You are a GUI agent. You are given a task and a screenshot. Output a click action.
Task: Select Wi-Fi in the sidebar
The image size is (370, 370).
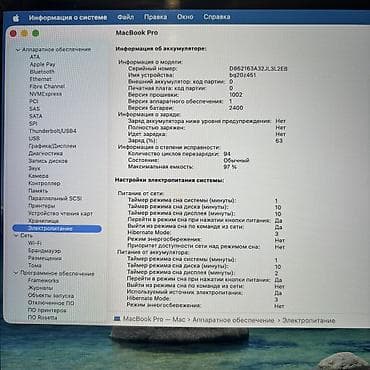point(35,243)
